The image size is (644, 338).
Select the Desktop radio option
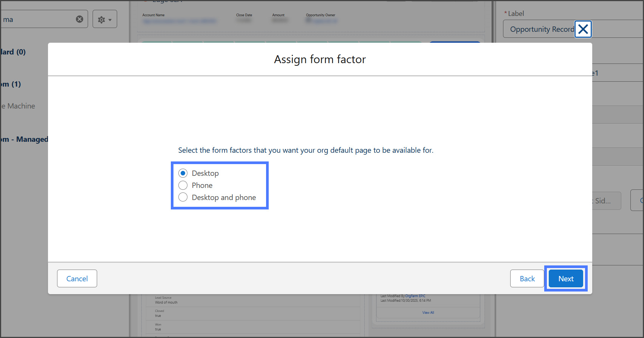183,173
